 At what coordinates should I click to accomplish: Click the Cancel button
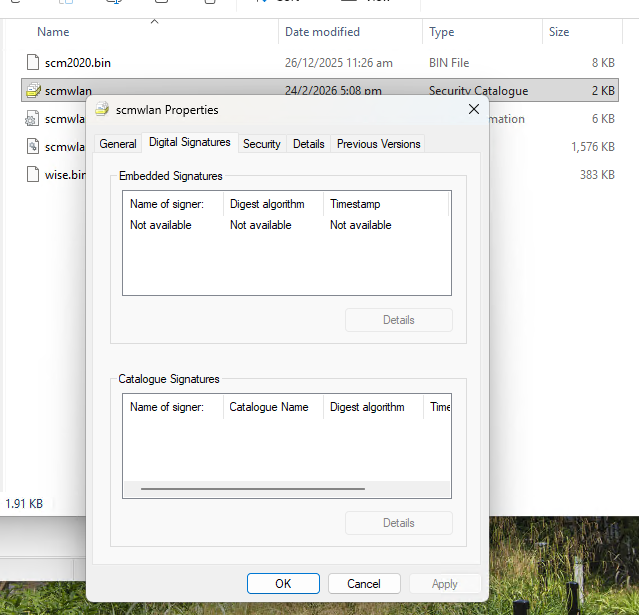click(x=364, y=584)
